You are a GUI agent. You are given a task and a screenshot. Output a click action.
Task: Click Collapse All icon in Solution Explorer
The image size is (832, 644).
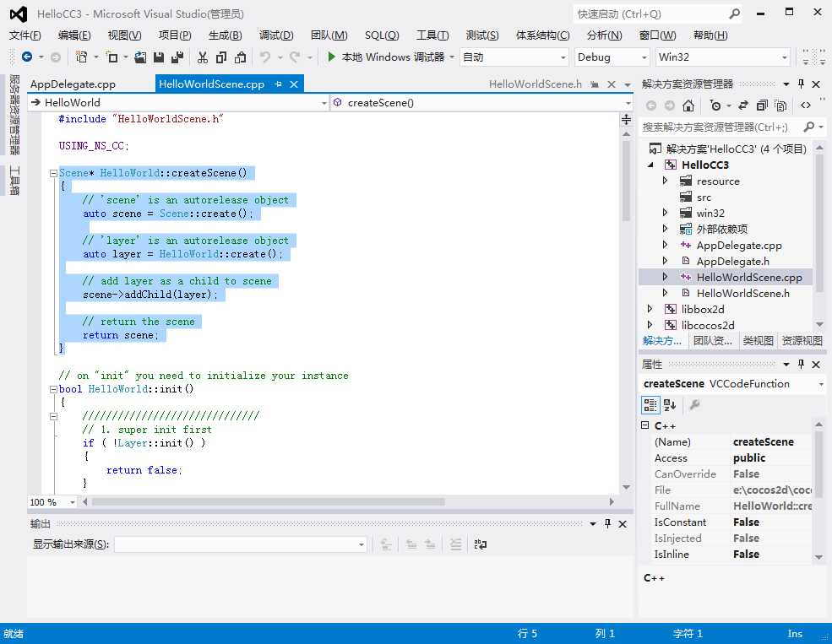pyautogui.click(x=762, y=106)
